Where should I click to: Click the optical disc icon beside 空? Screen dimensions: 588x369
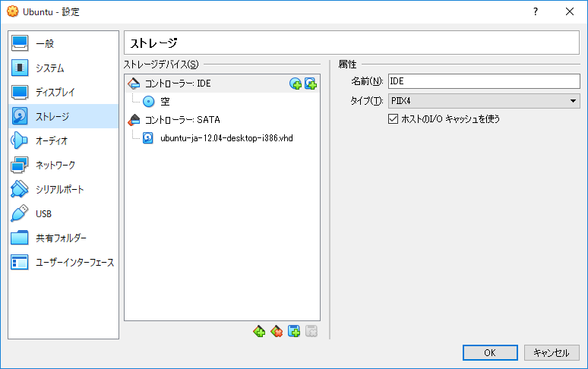click(x=148, y=102)
